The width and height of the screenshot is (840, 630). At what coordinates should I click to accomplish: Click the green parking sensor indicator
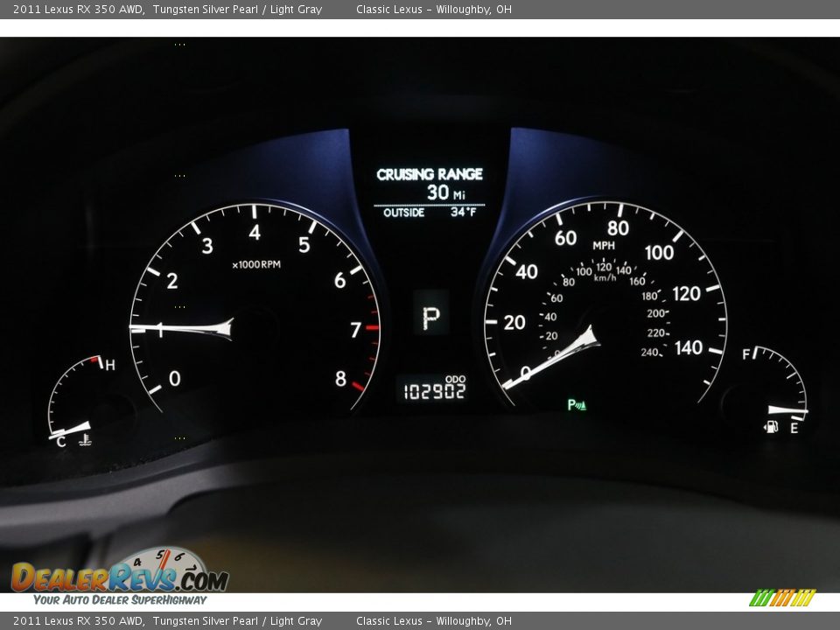(x=577, y=405)
